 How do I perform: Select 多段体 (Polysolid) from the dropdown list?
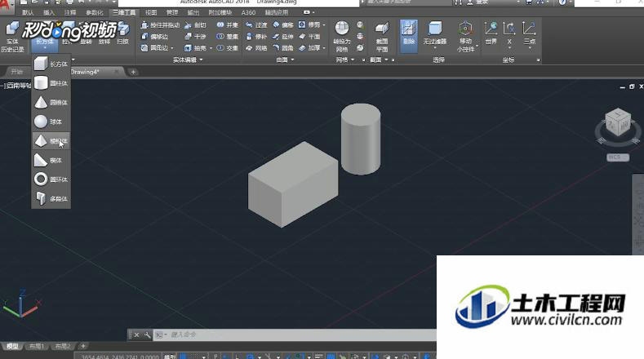click(x=51, y=199)
